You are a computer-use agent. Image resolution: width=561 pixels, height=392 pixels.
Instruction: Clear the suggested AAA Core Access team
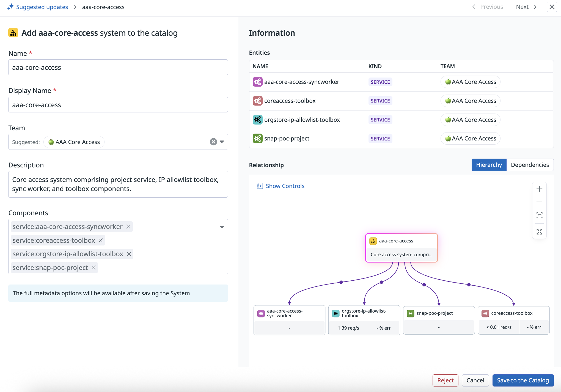click(x=213, y=142)
